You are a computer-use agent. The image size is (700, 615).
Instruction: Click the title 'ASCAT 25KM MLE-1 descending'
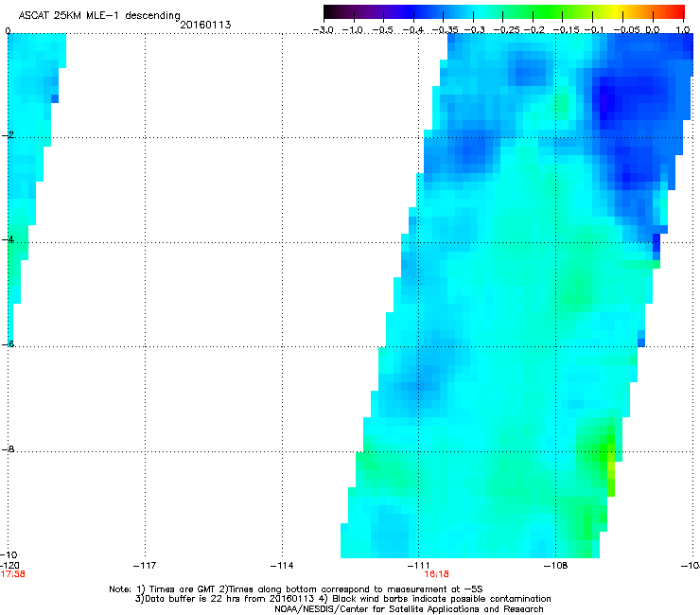point(99,16)
